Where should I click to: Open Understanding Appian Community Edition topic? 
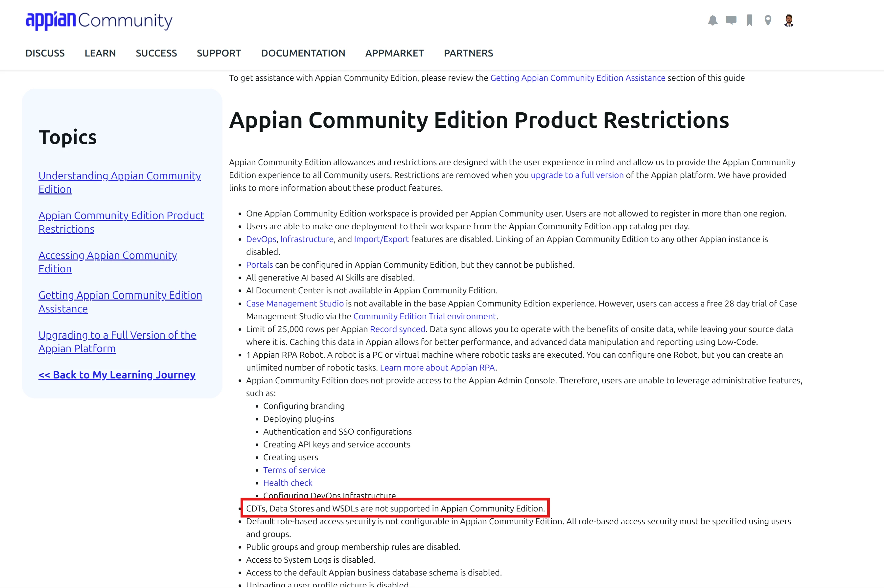click(120, 182)
